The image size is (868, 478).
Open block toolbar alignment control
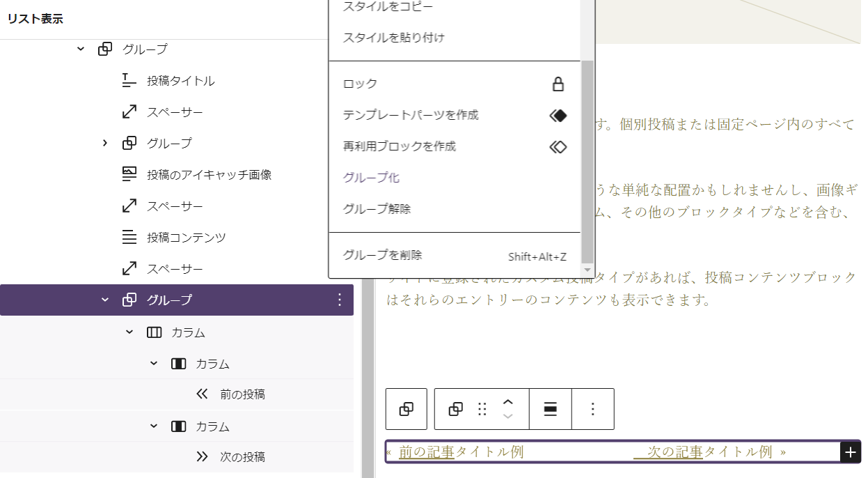(550, 409)
